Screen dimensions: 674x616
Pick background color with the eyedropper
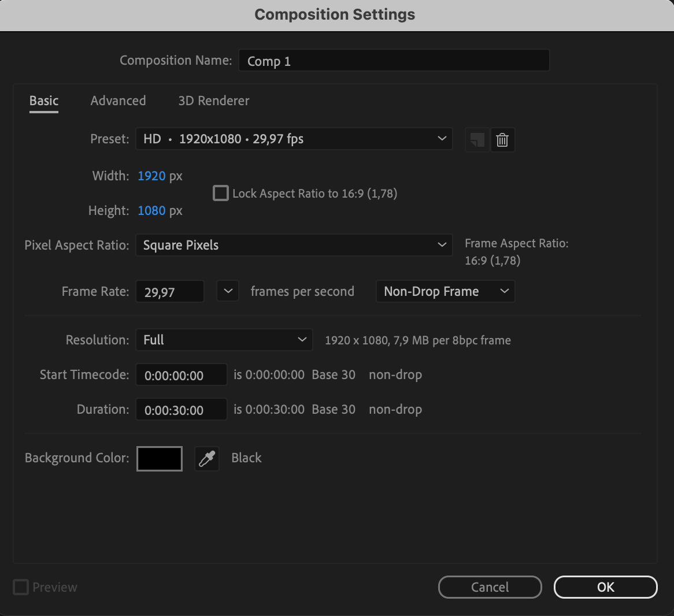tap(207, 459)
